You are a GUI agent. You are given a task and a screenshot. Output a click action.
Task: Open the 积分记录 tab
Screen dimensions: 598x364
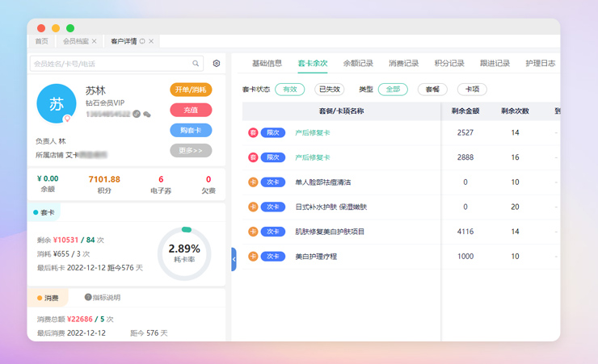point(449,63)
